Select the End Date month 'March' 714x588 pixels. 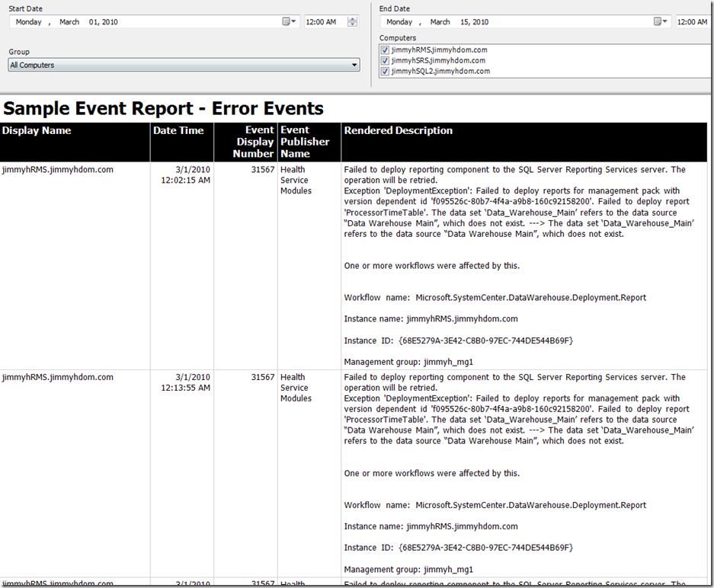pyautogui.click(x=440, y=22)
